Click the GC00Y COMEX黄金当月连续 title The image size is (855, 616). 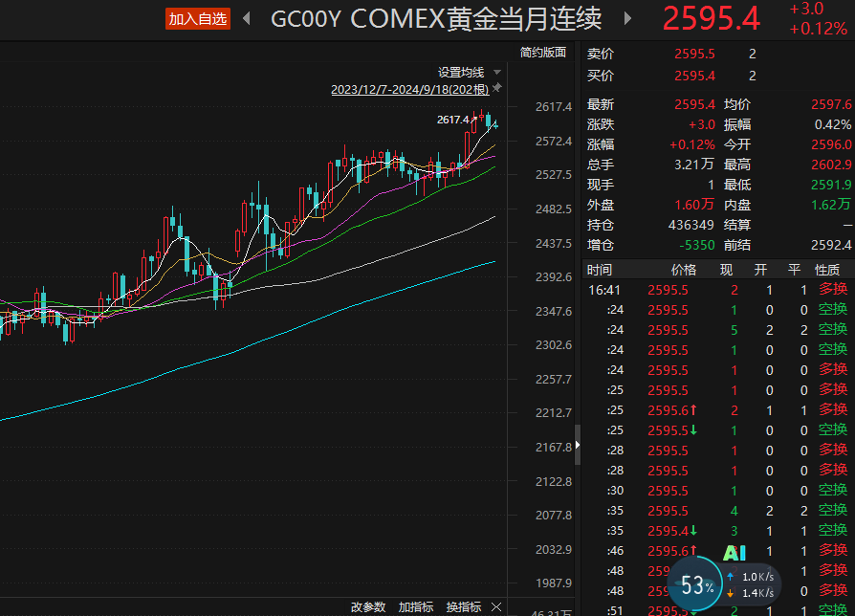[x=436, y=19]
